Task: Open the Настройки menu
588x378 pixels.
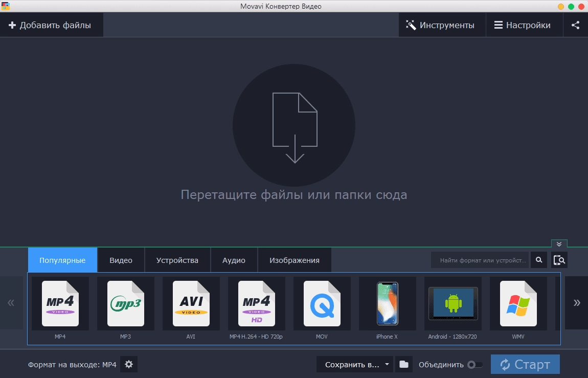Action: click(x=524, y=25)
